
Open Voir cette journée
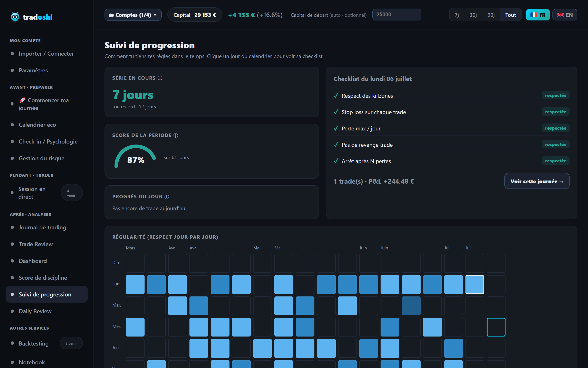[x=537, y=181]
